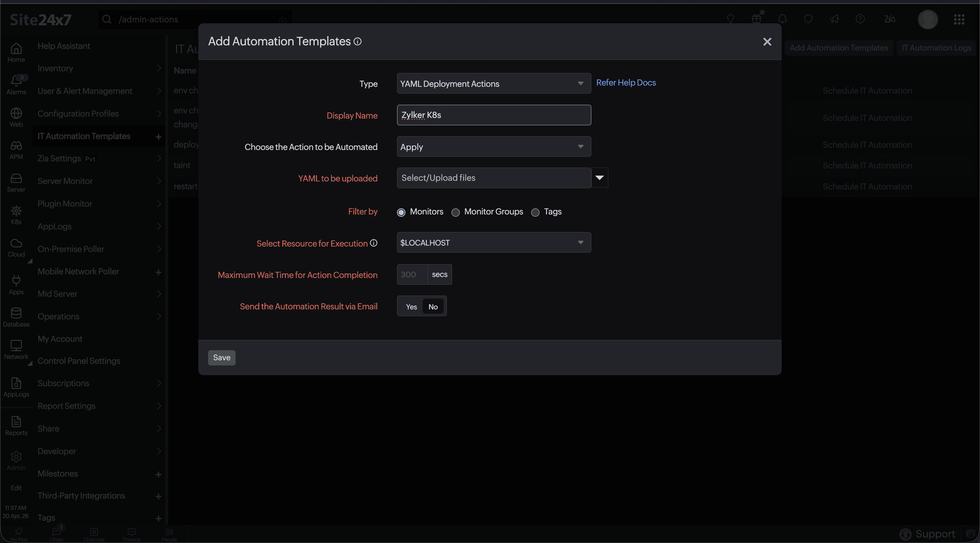
Task: Select the Tags radio button
Action: (535, 212)
